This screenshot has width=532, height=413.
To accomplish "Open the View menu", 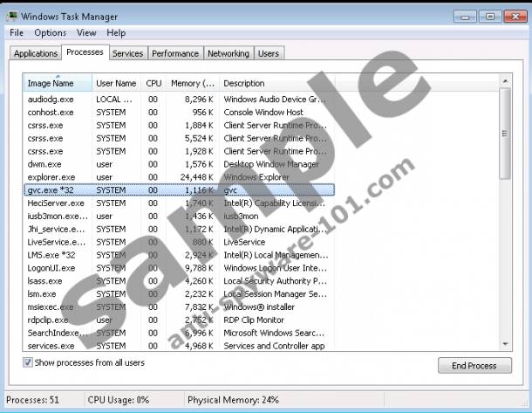I will pos(86,33).
